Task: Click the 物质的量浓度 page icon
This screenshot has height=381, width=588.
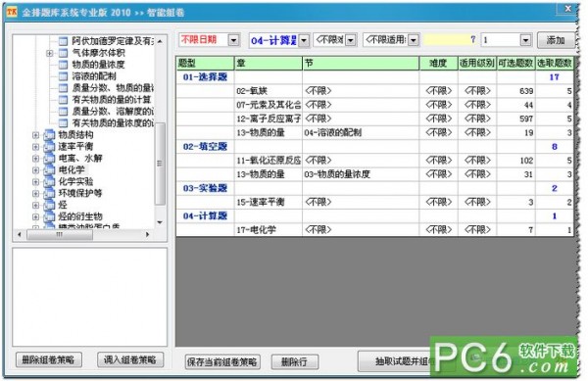Action: (63, 65)
